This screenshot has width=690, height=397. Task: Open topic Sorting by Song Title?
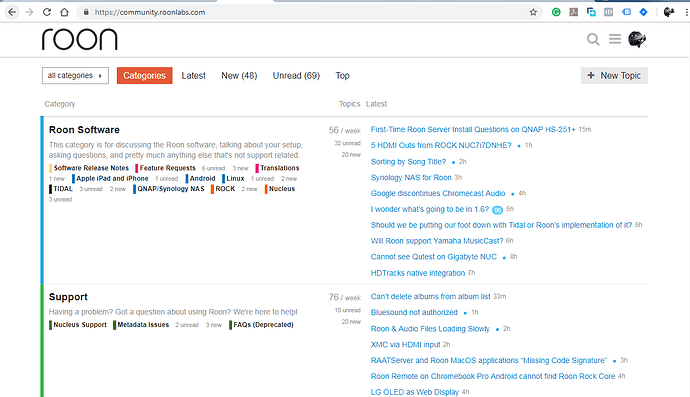[x=408, y=162]
